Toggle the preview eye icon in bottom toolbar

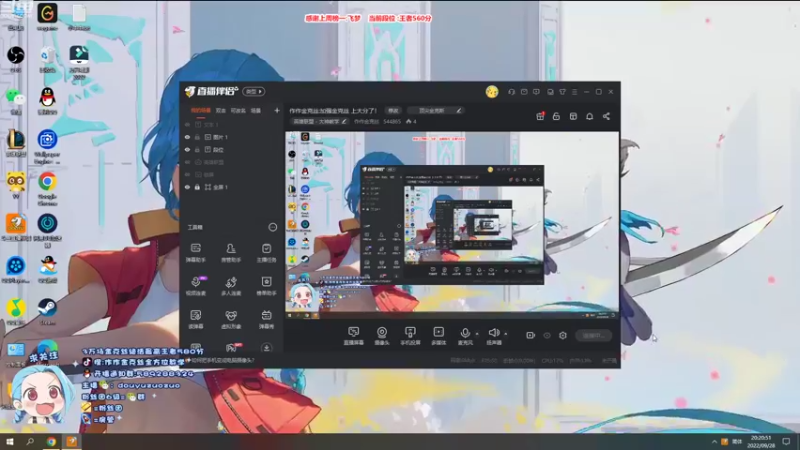547,335
